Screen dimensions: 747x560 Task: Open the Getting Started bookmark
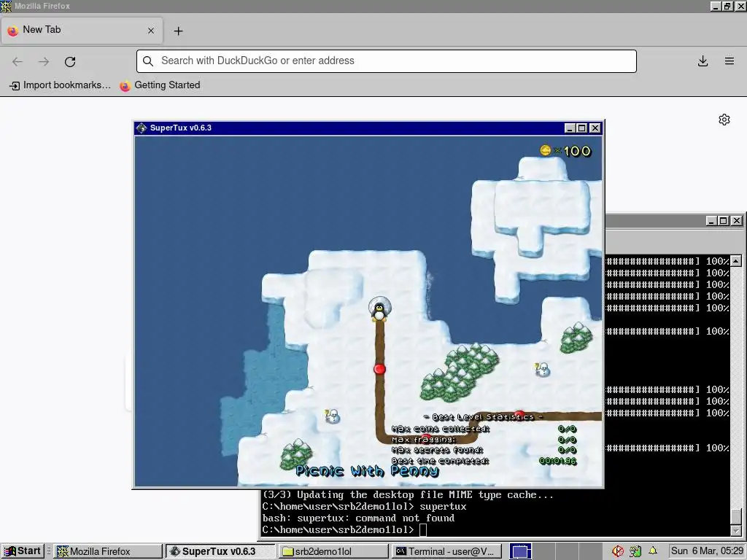point(160,85)
